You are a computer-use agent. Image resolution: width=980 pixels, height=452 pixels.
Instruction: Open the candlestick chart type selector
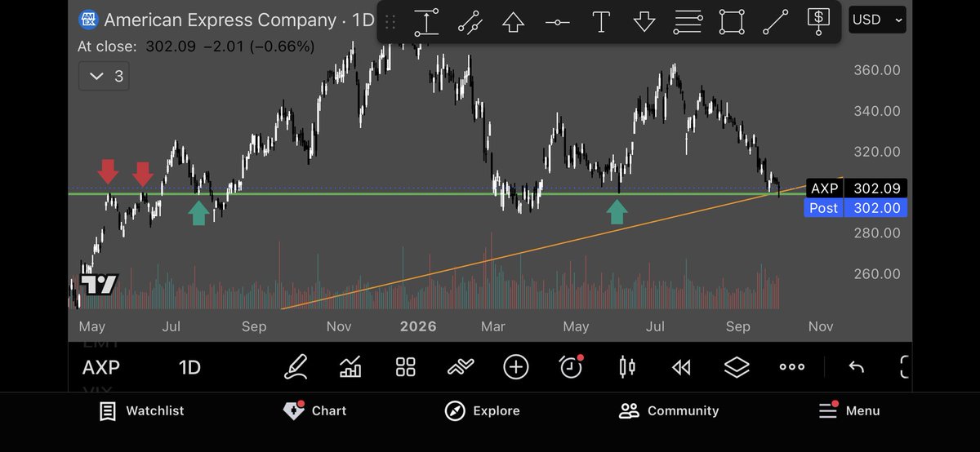626,367
